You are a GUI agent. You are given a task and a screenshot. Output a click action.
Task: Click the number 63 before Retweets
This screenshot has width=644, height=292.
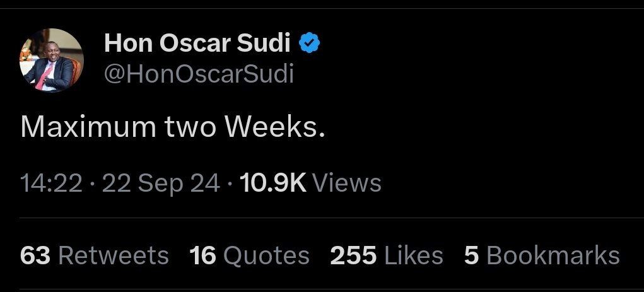35,255
